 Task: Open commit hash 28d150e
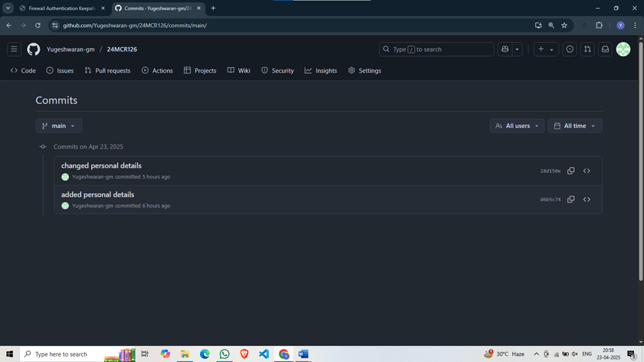[x=550, y=171]
